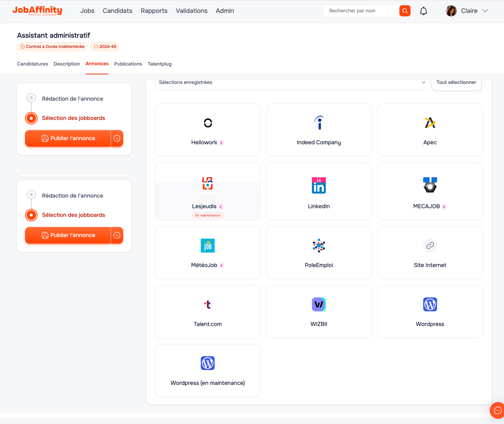504x424 pixels.
Task: Select the Talent.com logo icon
Action: pyautogui.click(x=207, y=304)
